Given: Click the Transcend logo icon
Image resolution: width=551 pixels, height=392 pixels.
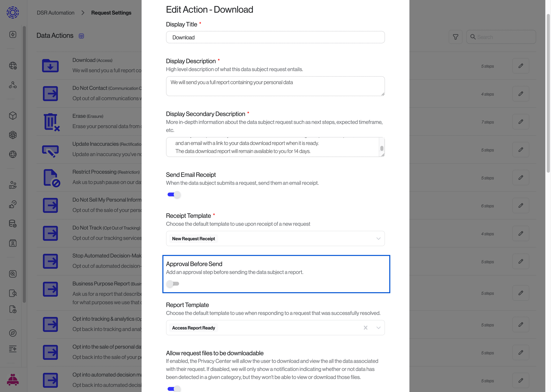Looking at the screenshot, I should [12, 12].
